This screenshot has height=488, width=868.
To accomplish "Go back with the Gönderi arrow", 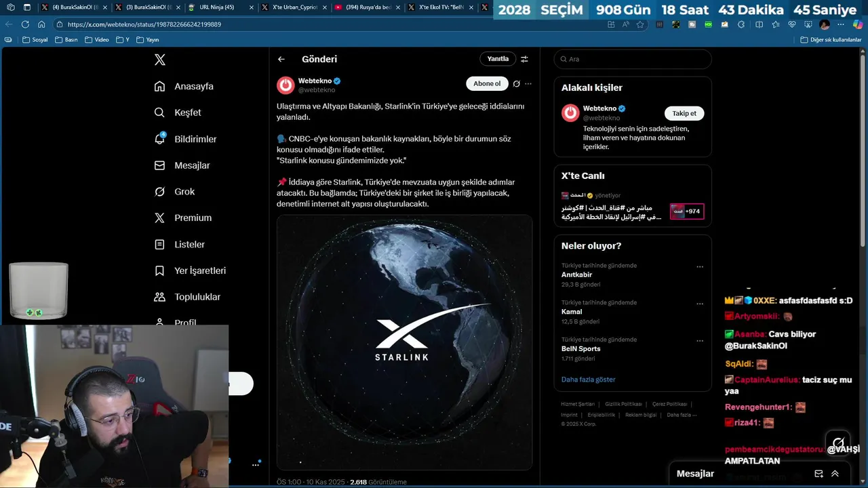I will (281, 59).
